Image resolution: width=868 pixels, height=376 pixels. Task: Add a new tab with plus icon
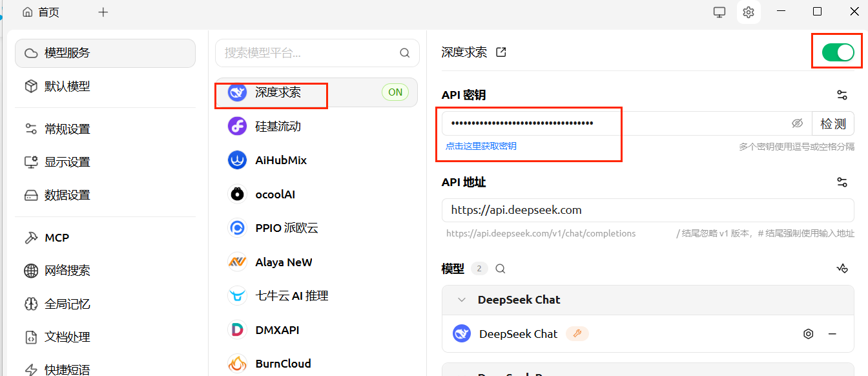(x=103, y=12)
